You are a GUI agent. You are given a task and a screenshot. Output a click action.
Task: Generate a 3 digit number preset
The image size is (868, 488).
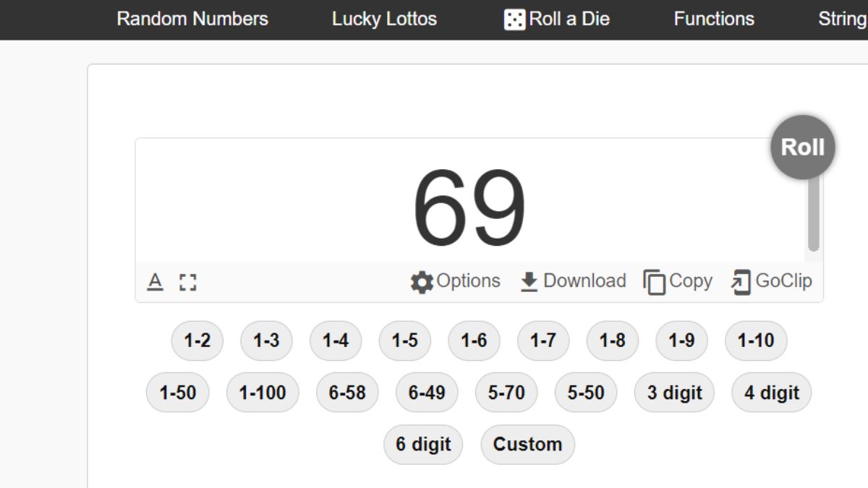click(x=675, y=393)
